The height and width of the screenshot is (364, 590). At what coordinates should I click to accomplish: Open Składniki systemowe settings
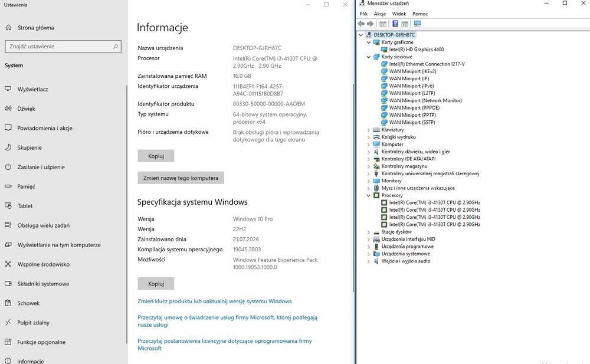[x=43, y=284]
